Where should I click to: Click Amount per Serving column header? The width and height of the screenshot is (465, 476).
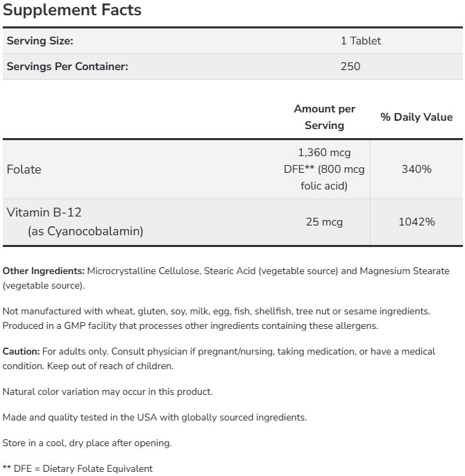(324, 117)
